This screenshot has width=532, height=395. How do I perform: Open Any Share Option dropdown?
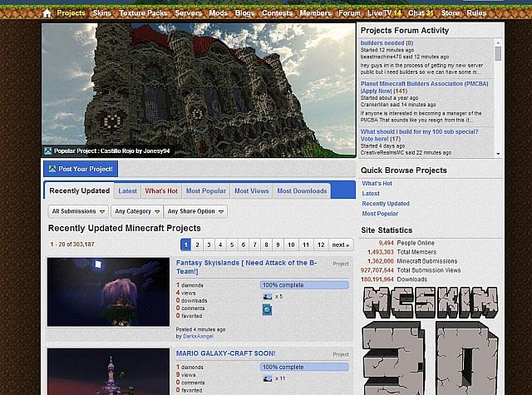(195, 211)
